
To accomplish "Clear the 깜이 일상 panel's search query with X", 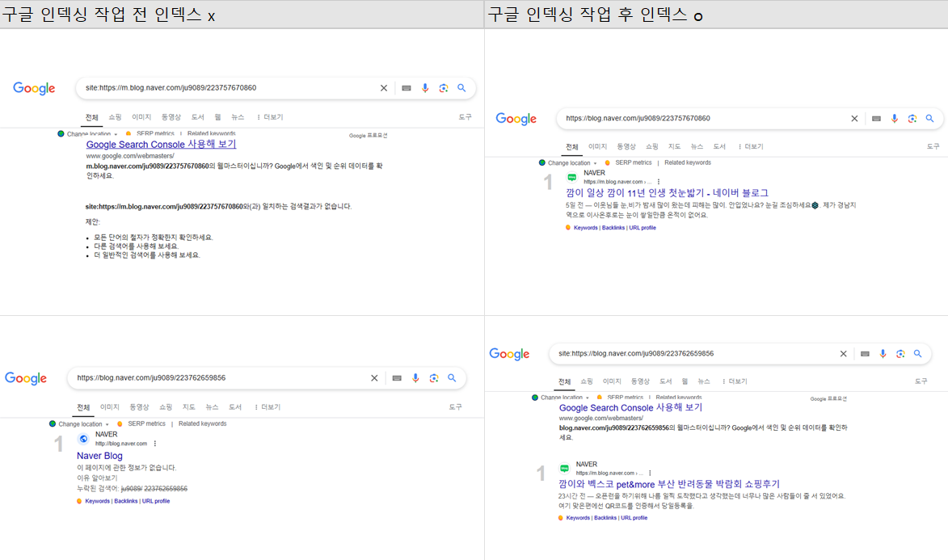I will pyautogui.click(x=854, y=119).
